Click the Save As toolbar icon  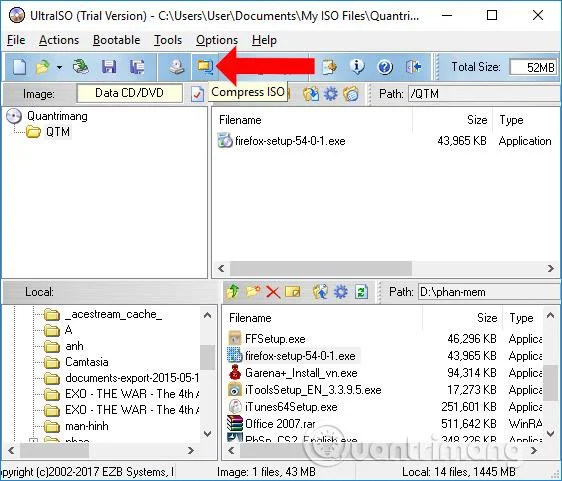click(137, 67)
